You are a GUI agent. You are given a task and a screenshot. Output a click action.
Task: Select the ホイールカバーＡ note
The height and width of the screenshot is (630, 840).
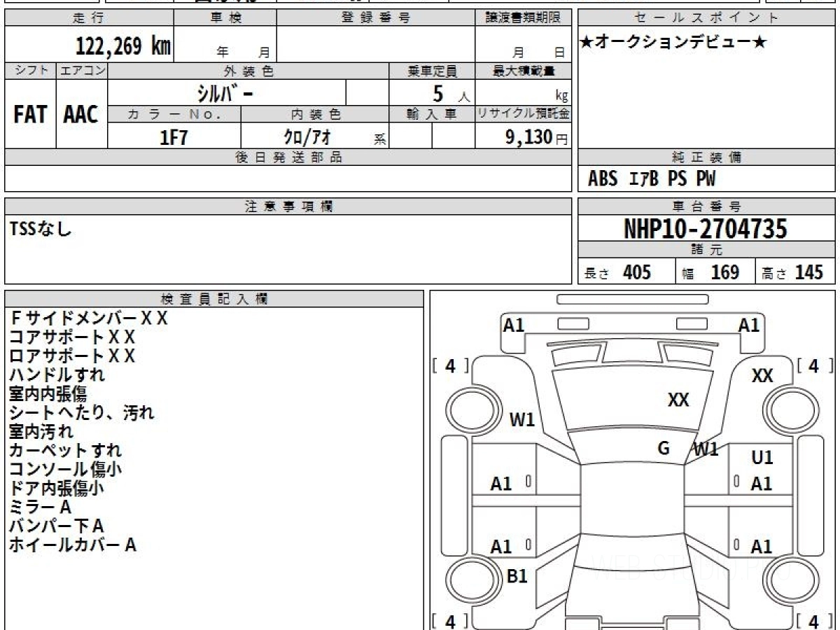coord(72,545)
